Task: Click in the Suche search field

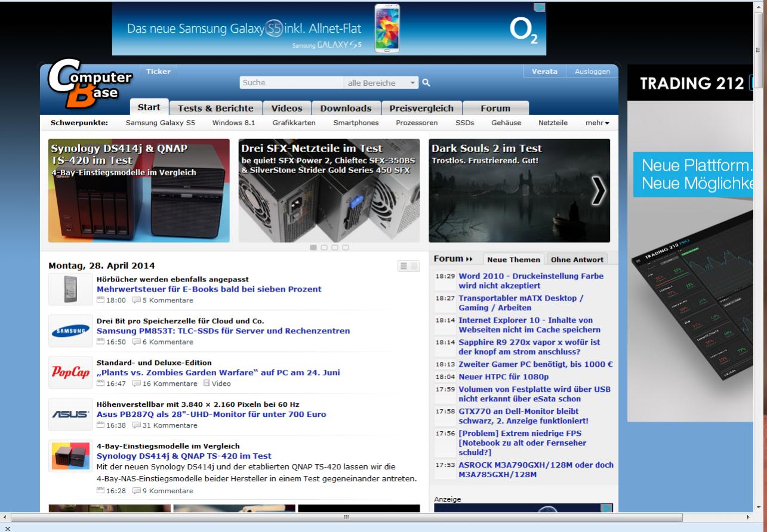Action: (x=291, y=83)
